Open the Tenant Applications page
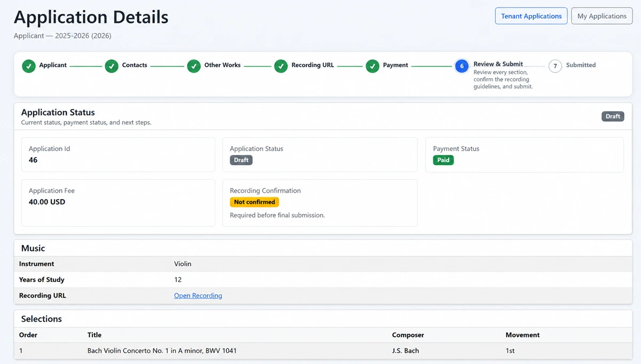This screenshot has width=641, height=364. [x=531, y=16]
